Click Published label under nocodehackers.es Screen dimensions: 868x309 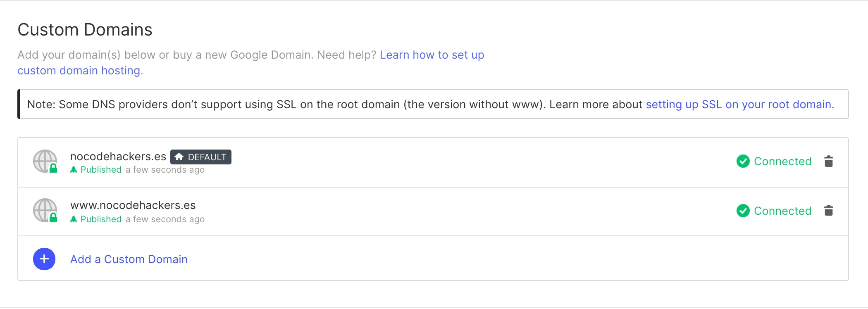(x=101, y=170)
